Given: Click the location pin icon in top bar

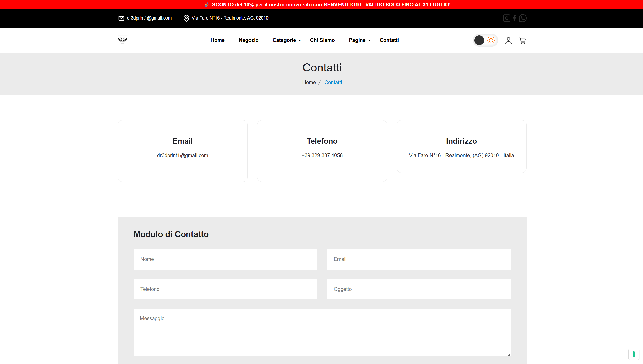Looking at the screenshot, I should [186, 18].
